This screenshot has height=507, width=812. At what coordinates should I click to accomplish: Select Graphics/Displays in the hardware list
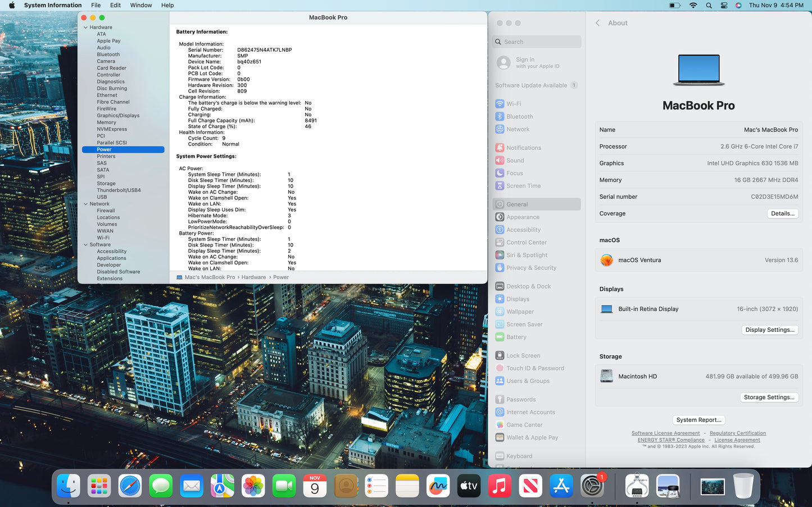pyautogui.click(x=118, y=116)
